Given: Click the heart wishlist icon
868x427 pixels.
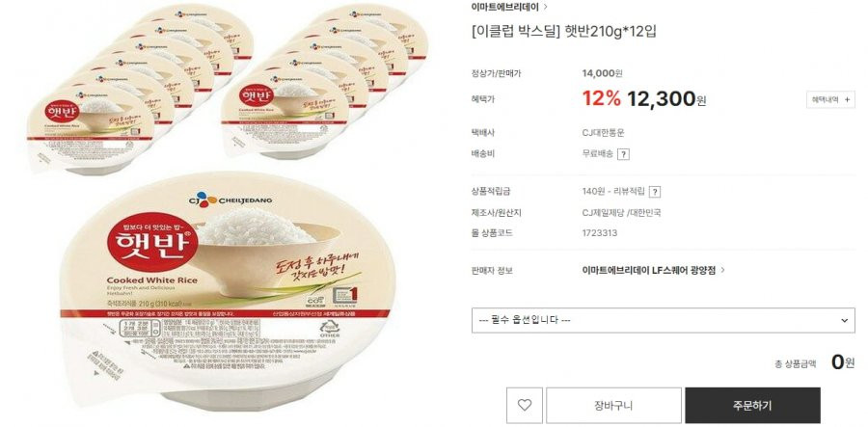Looking at the screenshot, I should (525, 405).
